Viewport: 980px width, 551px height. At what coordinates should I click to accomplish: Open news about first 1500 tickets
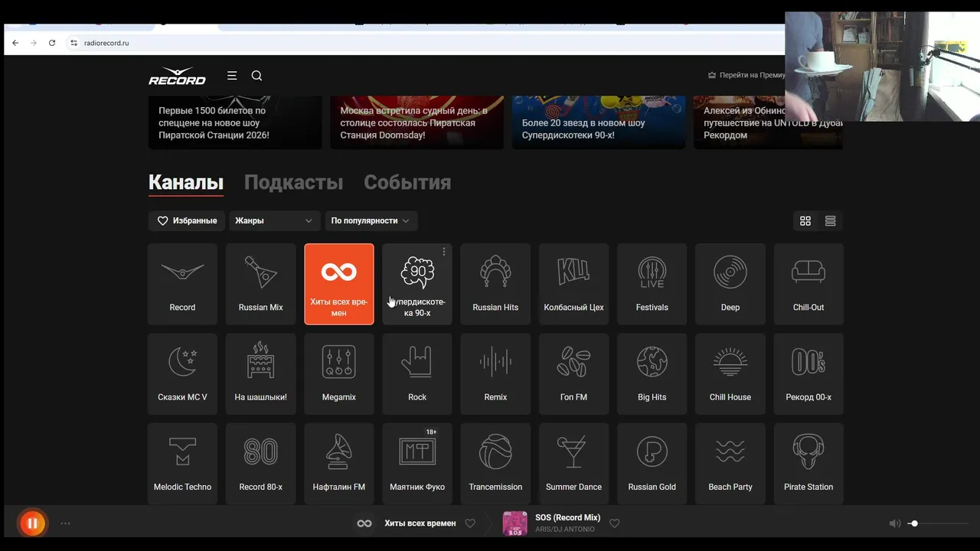pyautogui.click(x=235, y=122)
